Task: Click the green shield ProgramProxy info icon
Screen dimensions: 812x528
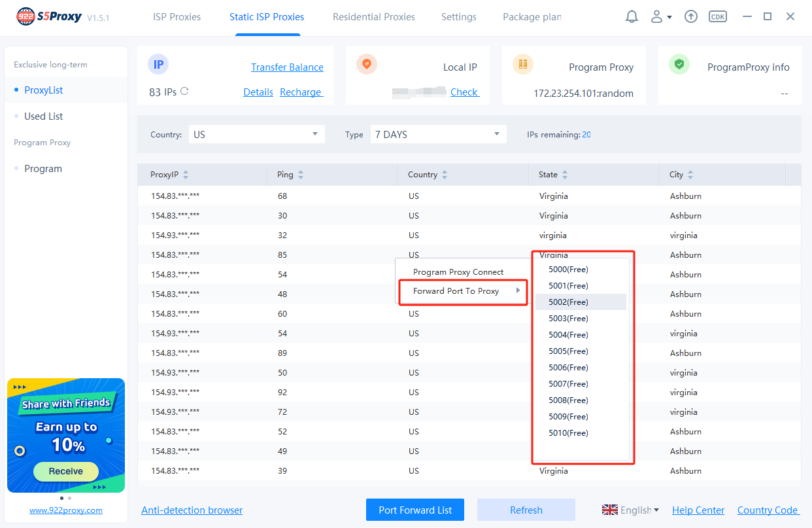Action: (x=679, y=64)
